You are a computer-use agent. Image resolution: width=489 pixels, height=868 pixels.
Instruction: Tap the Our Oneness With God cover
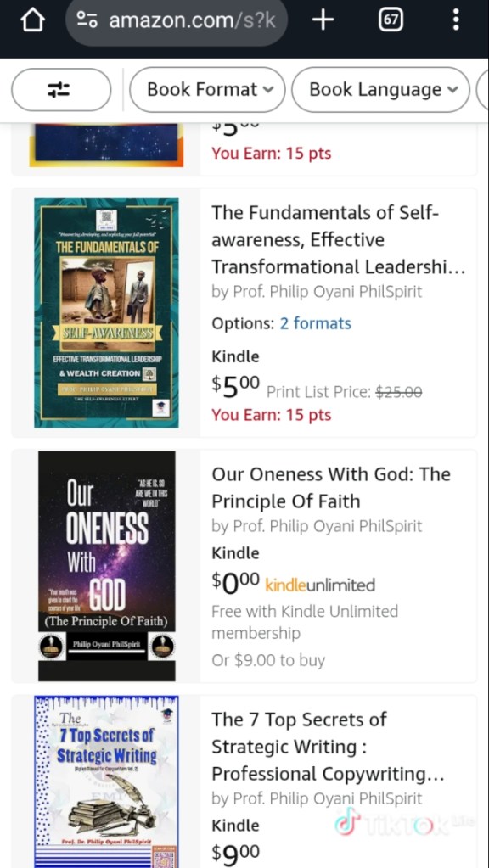(x=107, y=566)
